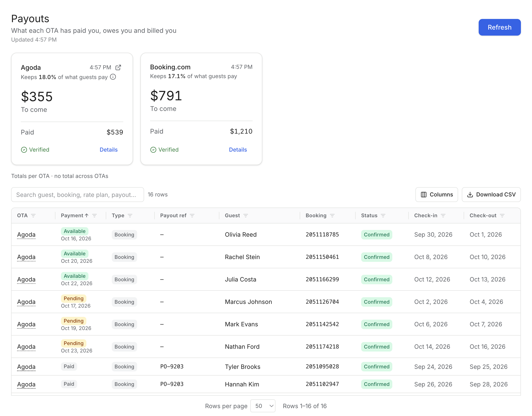Open the Check-in column filter icon
This screenshot has width=532, height=416.
pos(443,216)
